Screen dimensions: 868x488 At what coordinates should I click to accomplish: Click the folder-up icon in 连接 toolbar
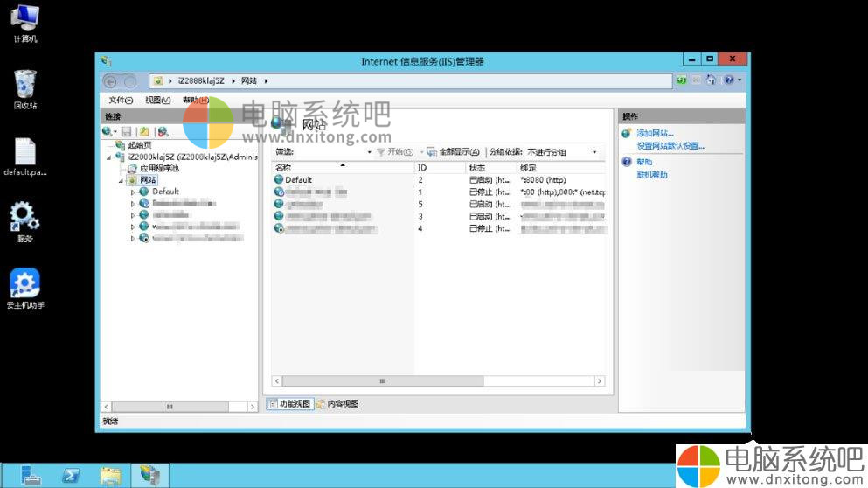coord(144,131)
